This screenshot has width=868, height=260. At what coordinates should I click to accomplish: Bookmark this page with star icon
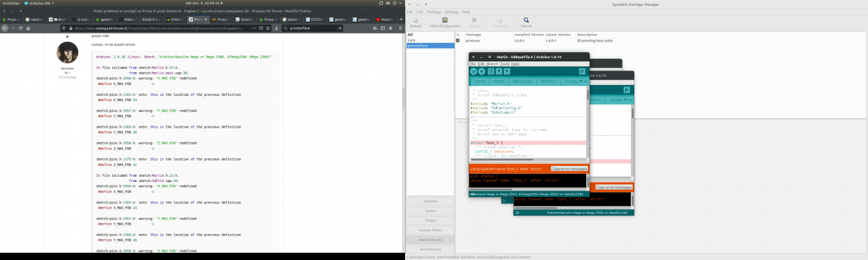click(x=268, y=28)
